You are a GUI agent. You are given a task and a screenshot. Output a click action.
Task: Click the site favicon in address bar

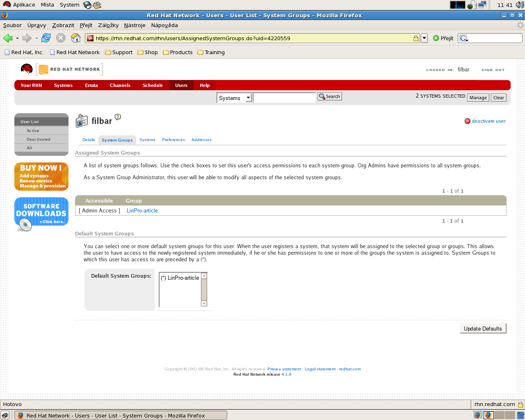click(x=90, y=38)
